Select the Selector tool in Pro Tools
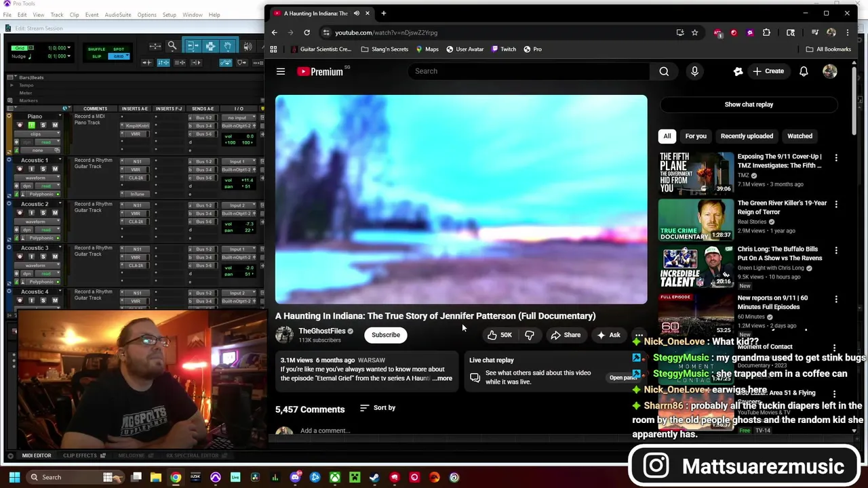The width and height of the screenshot is (868, 488). coord(210,46)
